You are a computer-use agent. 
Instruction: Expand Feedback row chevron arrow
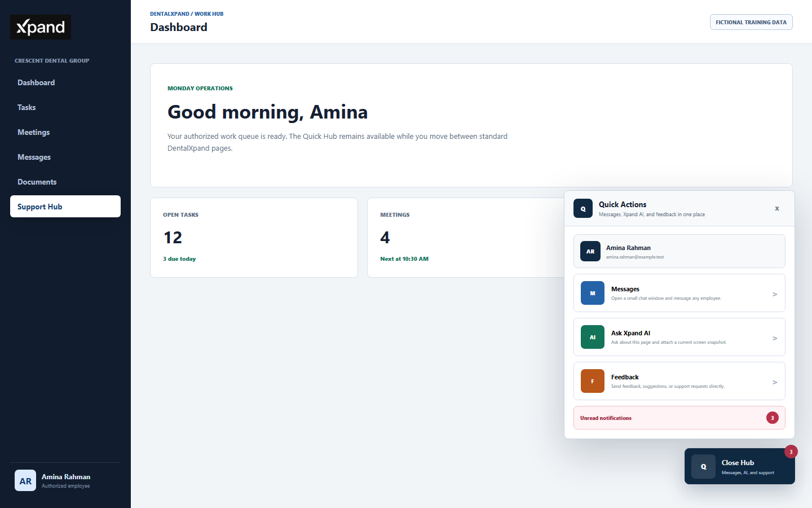pyautogui.click(x=775, y=382)
